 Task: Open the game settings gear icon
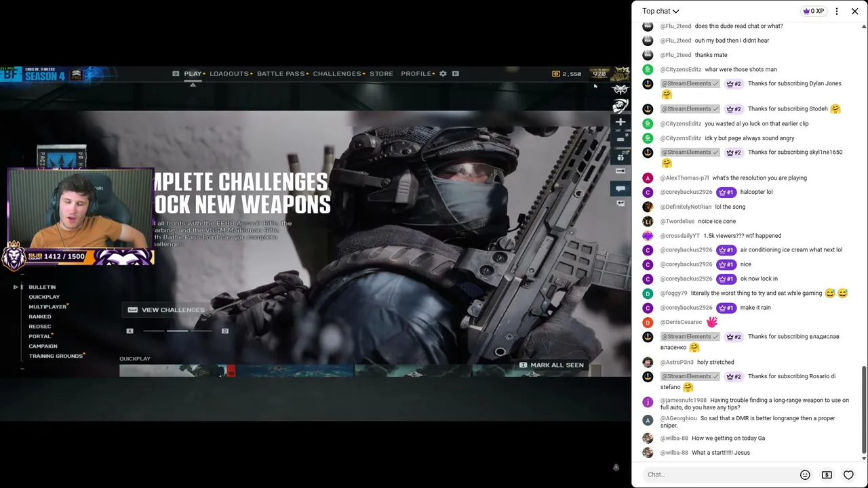coord(443,73)
